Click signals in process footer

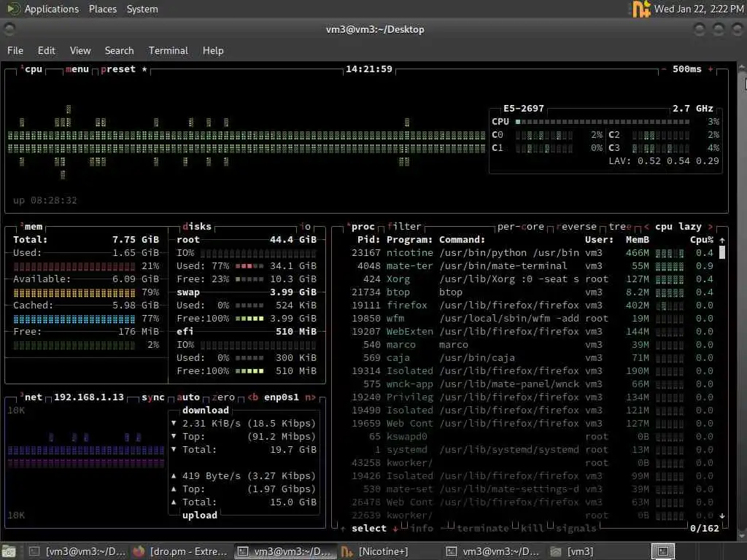click(576, 529)
